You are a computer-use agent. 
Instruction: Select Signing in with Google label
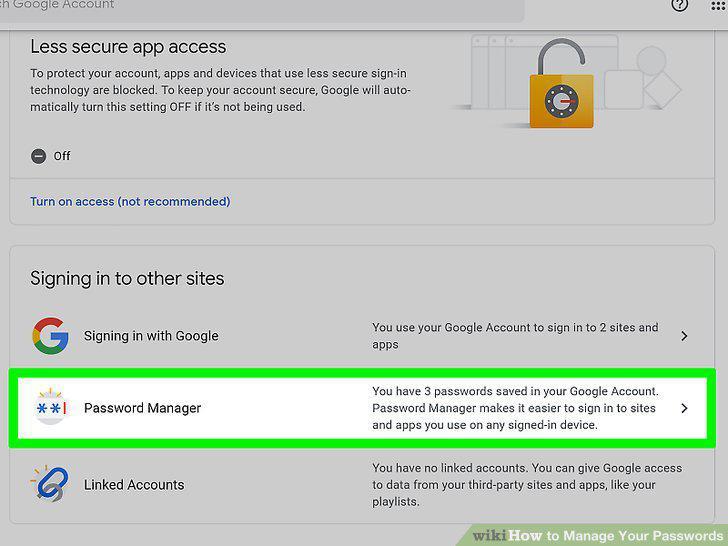tap(151, 336)
